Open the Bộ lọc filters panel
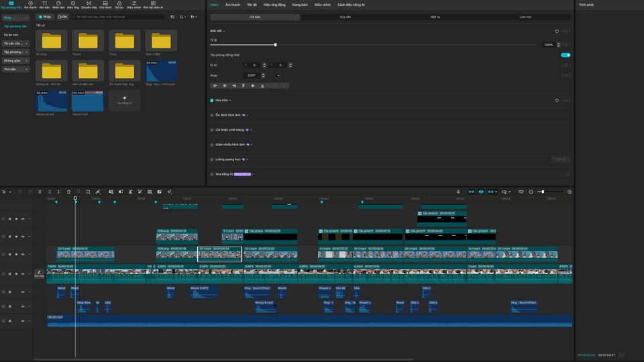The width and height of the screenshot is (644, 362). click(119, 5)
